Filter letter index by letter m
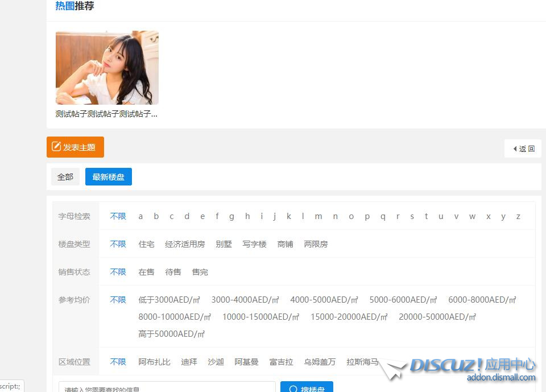Image resolution: width=546 pixels, height=392 pixels. pyautogui.click(x=318, y=216)
